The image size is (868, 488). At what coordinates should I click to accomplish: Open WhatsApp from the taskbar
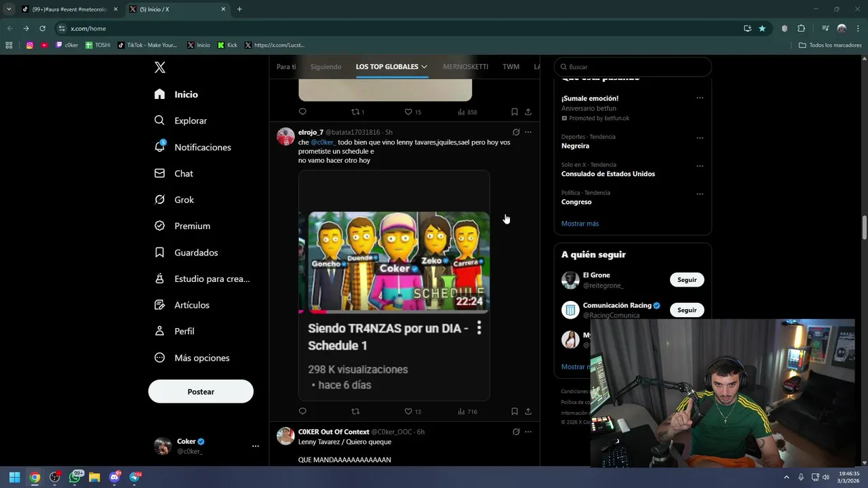point(75,477)
